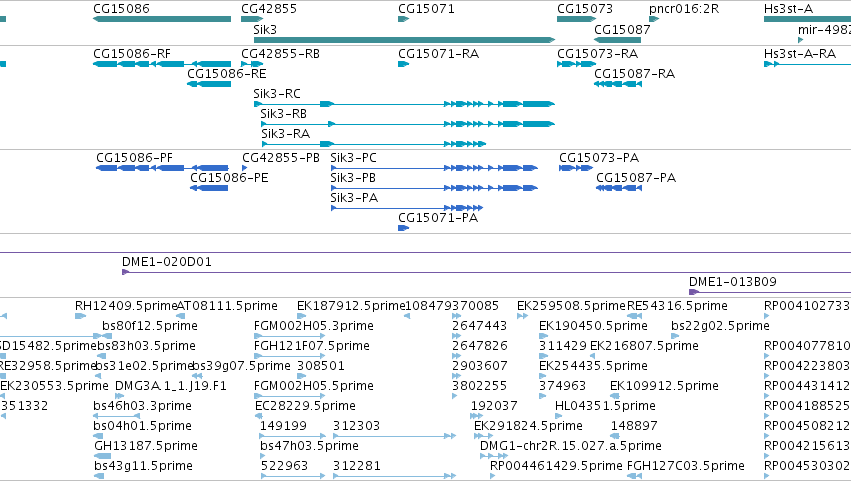Open the Sik3-PC protein label

[x=353, y=158]
